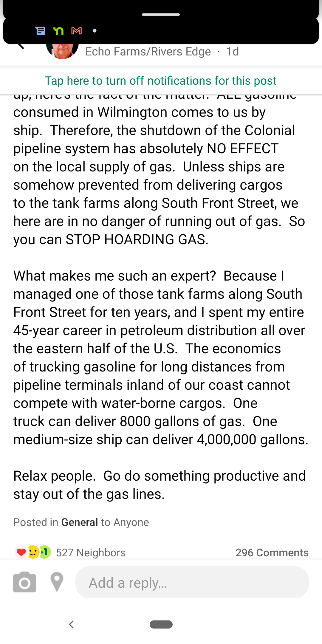Open the Echo Farms/Rivers Edge neighborhood
The width and height of the screenshot is (322, 644).
(148, 52)
